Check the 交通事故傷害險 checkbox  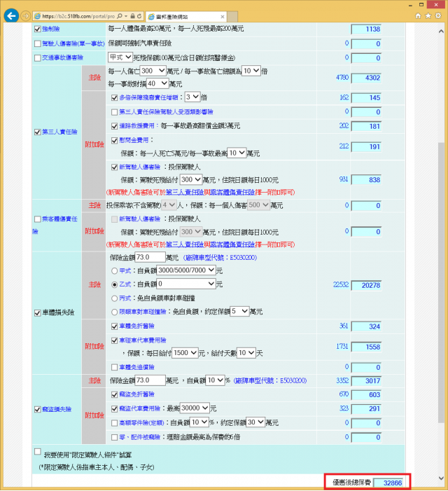click(x=38, y=58)
